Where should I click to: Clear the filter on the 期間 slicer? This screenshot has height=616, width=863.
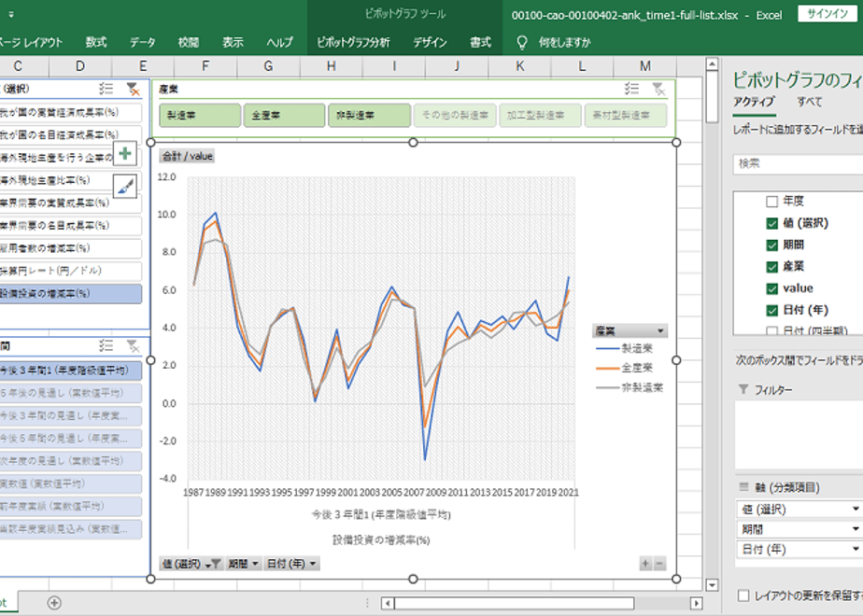tap(133, 345)
